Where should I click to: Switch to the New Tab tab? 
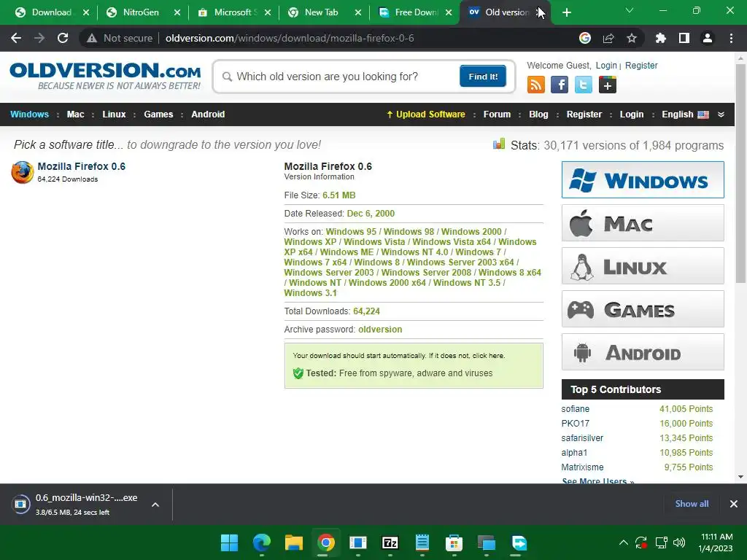coord(321,12)
